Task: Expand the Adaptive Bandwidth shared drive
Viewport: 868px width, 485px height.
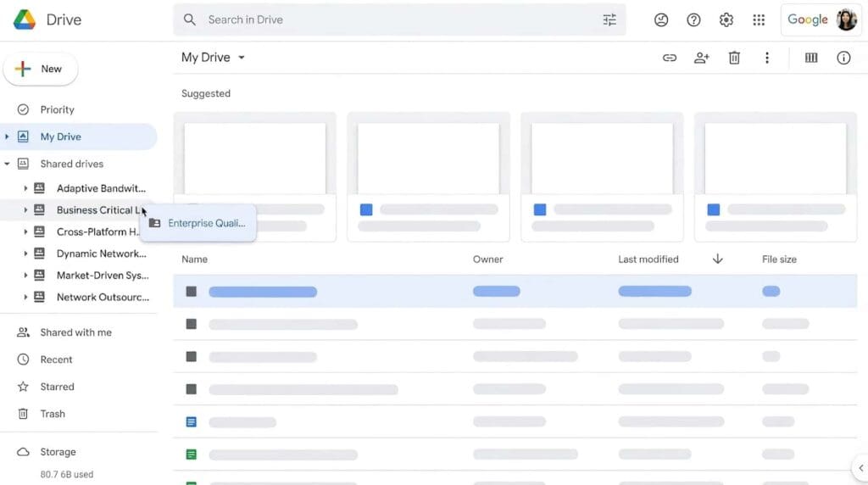Action: [25, 188]
